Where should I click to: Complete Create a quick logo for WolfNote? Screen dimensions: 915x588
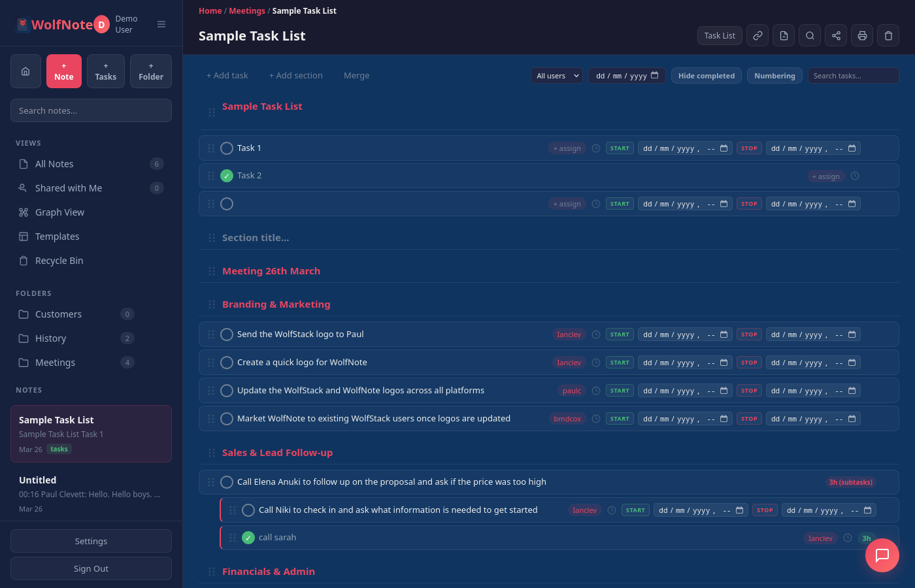pyautogui.click(x=227, y=363)
